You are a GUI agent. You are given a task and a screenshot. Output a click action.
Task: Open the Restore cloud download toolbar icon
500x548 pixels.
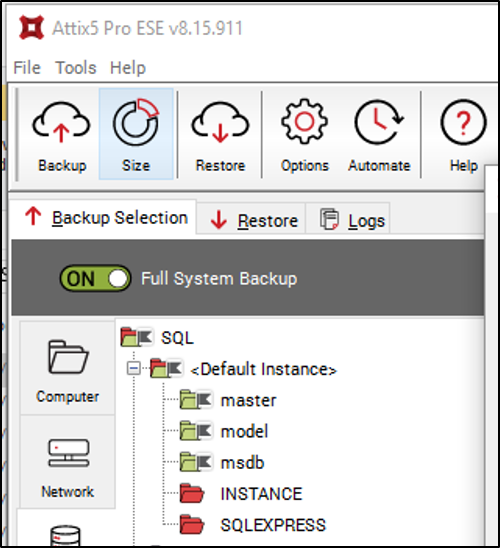[x=220, y=123]
